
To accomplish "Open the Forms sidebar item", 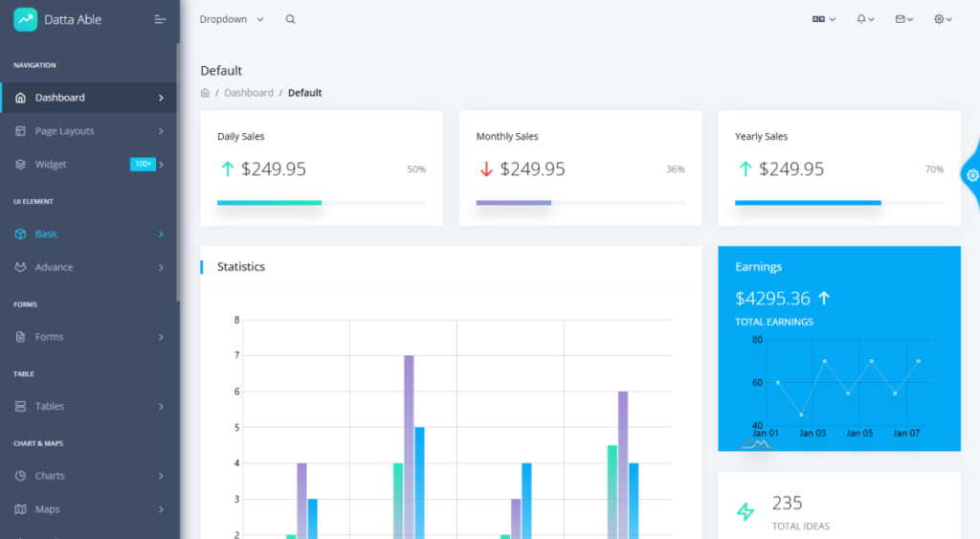I will pos(89,337).
